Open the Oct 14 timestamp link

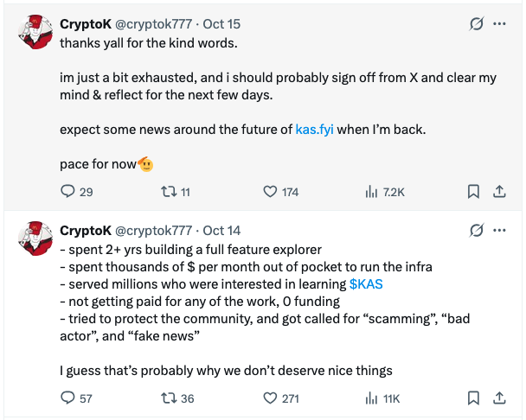coord(221,231)
